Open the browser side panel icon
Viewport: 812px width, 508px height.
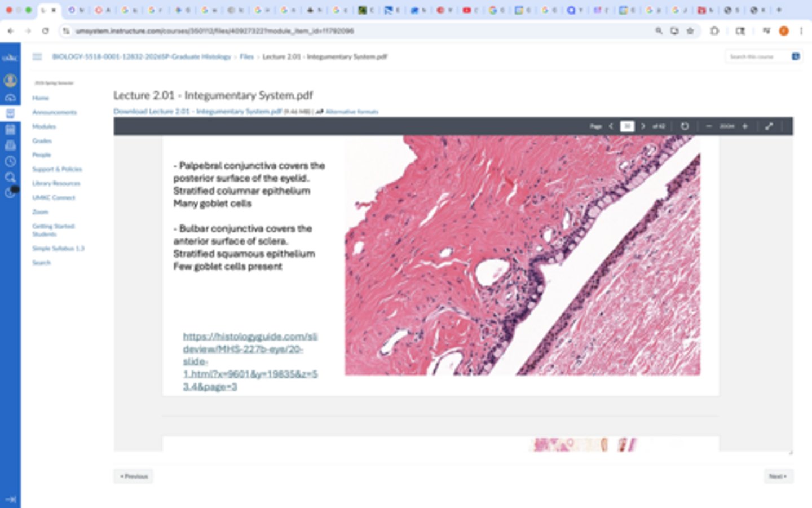click(740, 31)
